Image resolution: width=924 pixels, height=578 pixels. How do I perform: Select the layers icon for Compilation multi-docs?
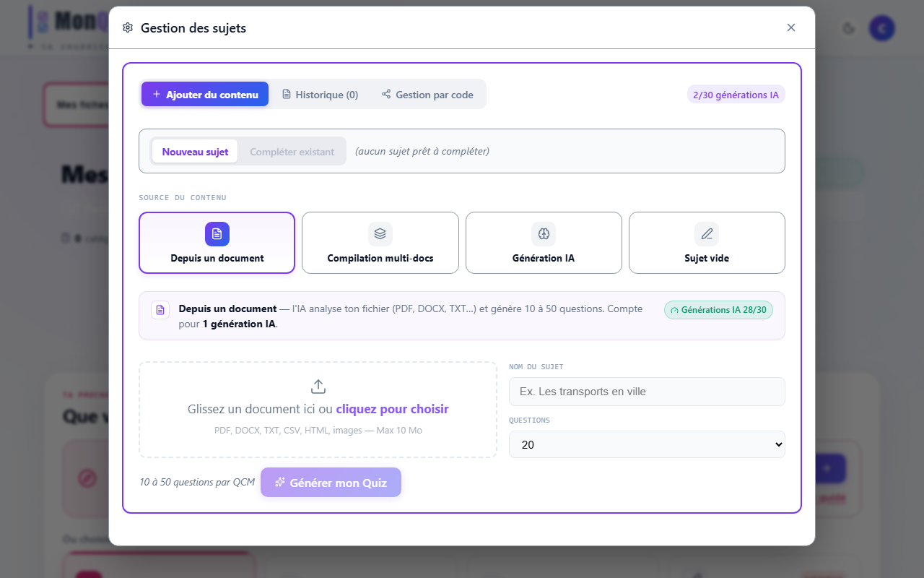380,234
